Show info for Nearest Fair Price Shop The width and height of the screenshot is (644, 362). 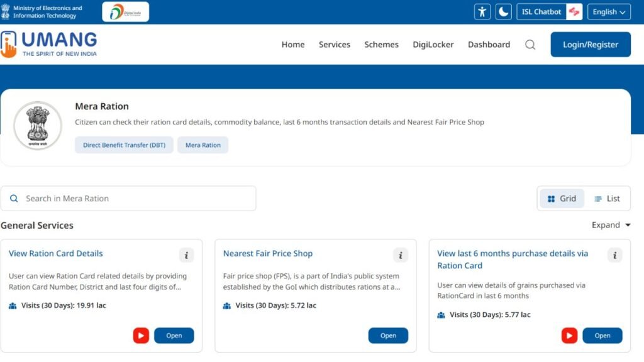[401, 255]
